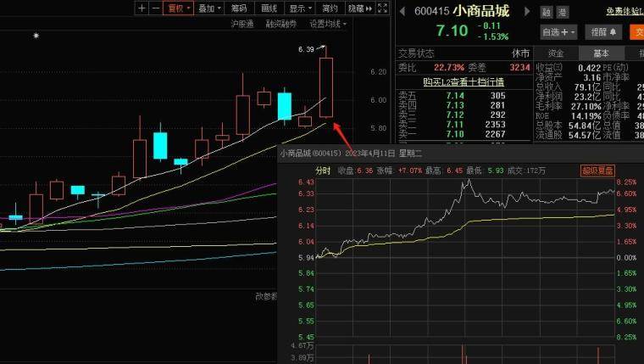Viewport: 644px width, 364px height.
Task: Click the 委比 22.73% value
Action: [449, 67]
